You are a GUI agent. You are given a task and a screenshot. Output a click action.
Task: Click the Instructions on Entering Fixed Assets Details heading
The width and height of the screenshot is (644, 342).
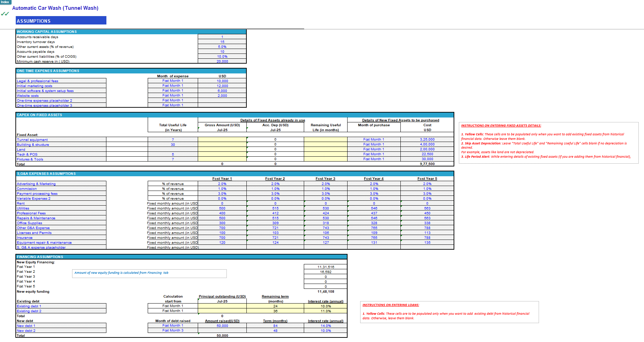[501, 126]
